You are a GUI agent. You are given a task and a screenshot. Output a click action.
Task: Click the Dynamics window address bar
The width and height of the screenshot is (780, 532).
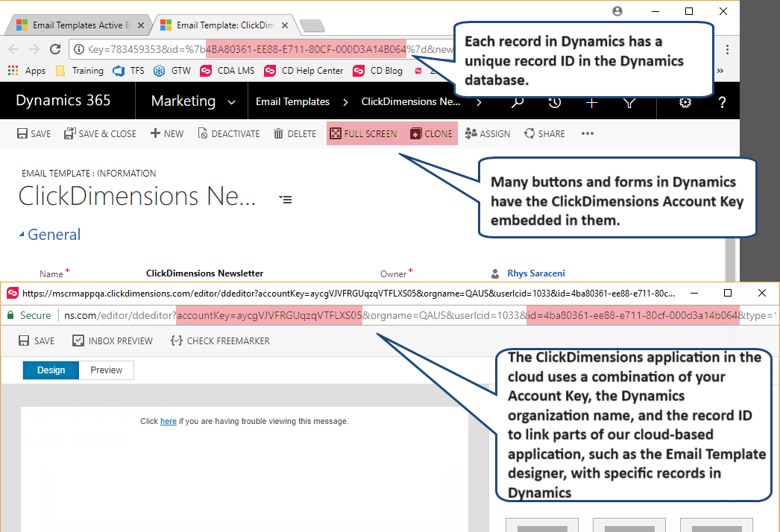click(x=261, y=49)
